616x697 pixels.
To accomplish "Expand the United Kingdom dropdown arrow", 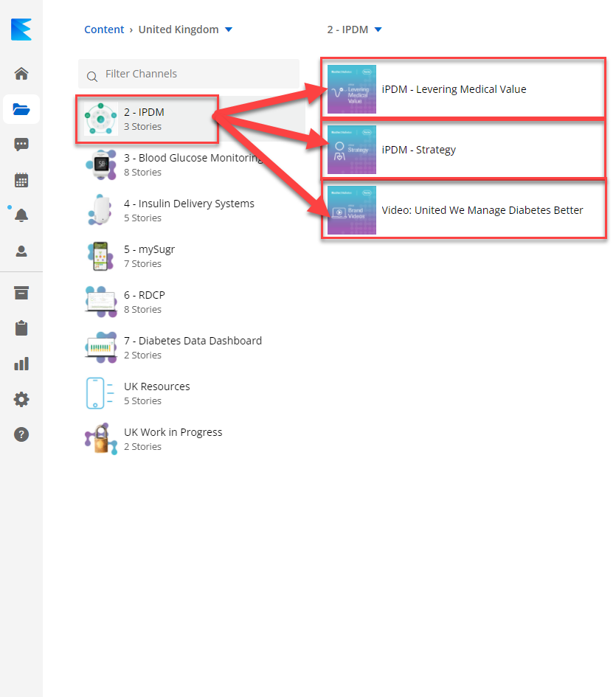I will coord(229,30).
